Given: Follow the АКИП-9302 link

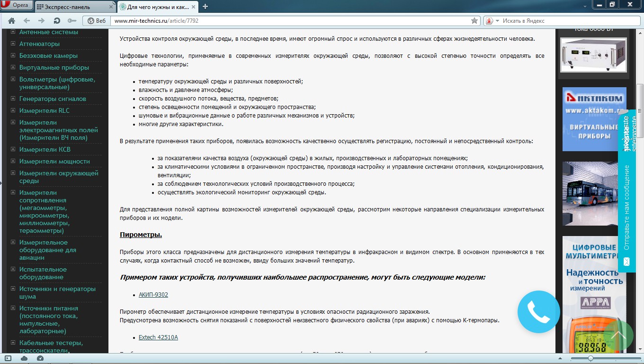Looking at the screenshot, I should pyautogui.click(x=153, y=295).
